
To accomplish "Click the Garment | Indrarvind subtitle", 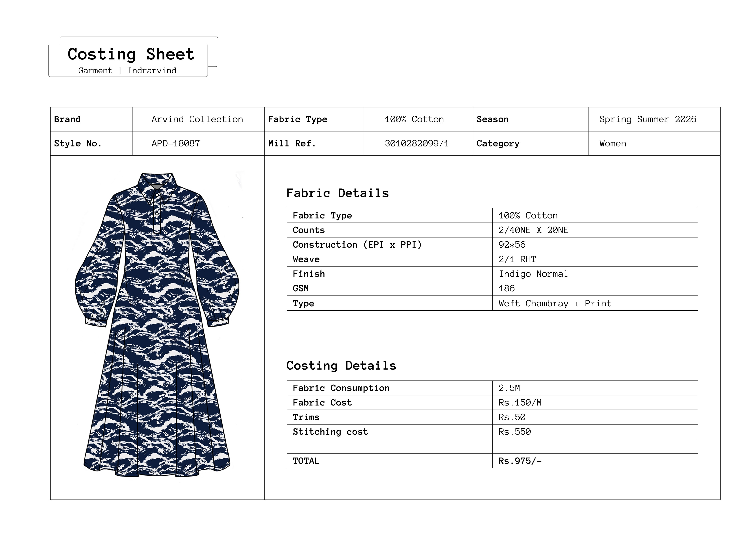I will tap(127, 71).
